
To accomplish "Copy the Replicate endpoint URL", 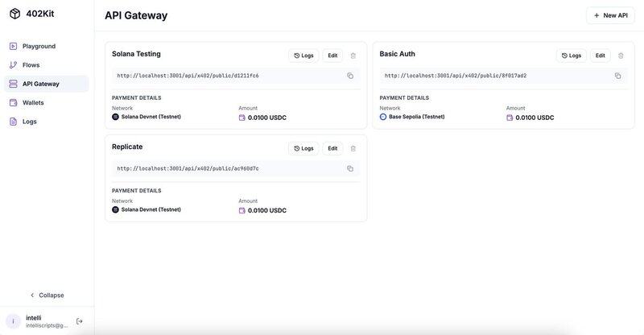I will pos(350,168).
